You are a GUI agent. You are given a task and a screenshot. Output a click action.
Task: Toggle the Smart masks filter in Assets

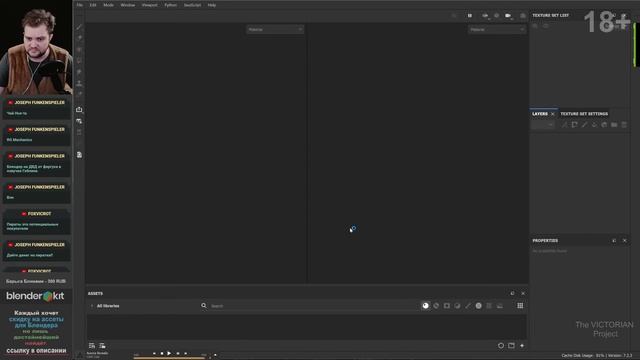pyautogui.click(x=447, y=306)
